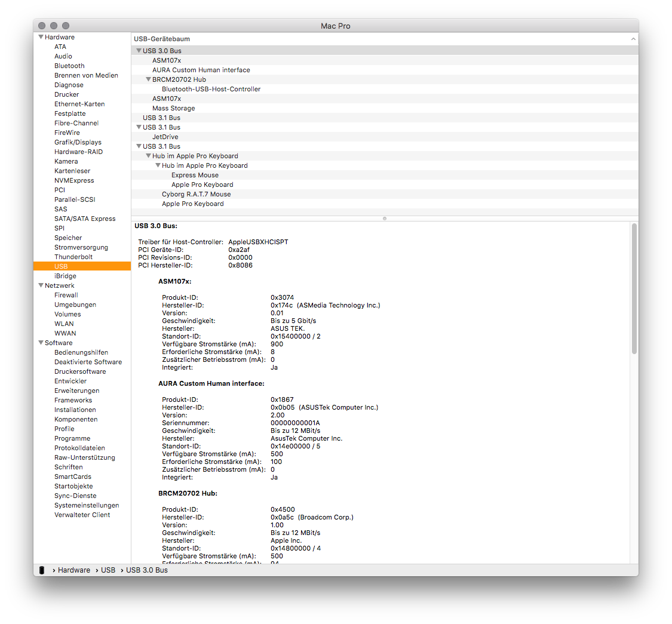Viewport: 672px width, 624px height.
Task: Collapse the USB 3.1 Bus with keyboard hub
Action: click(139, 146)
